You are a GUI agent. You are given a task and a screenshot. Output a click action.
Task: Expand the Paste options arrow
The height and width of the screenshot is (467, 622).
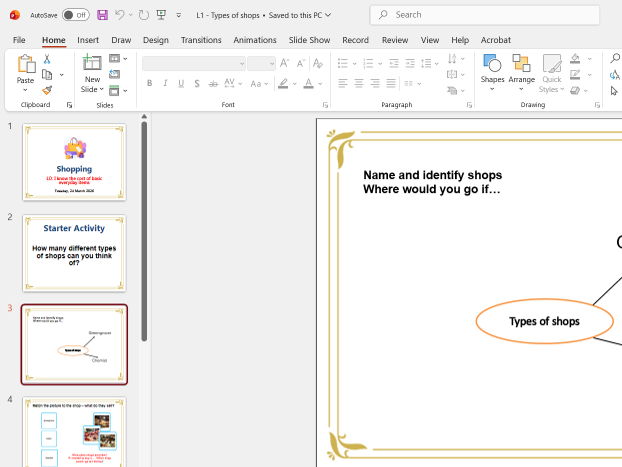[x=25, y=90]
